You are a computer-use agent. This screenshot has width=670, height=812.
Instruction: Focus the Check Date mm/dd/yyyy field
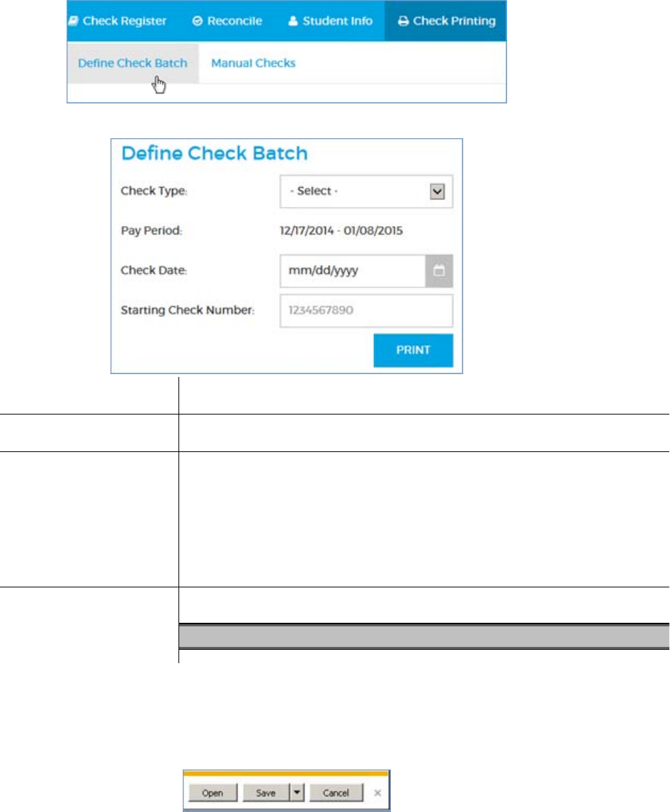coord(353,271)
